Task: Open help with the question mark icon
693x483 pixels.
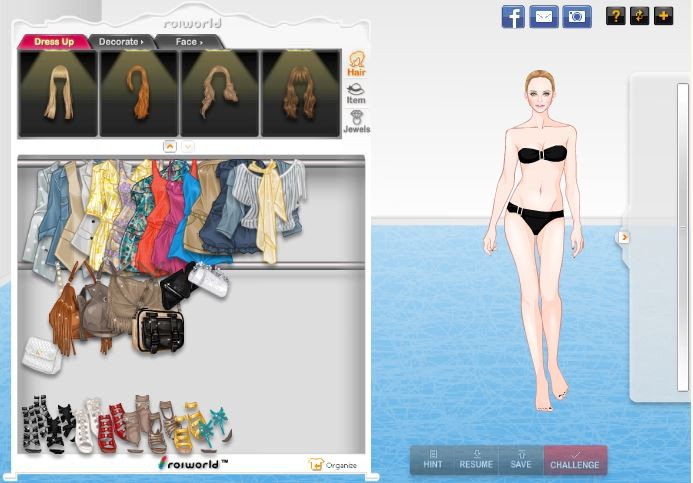Action: tap(615, 16)
